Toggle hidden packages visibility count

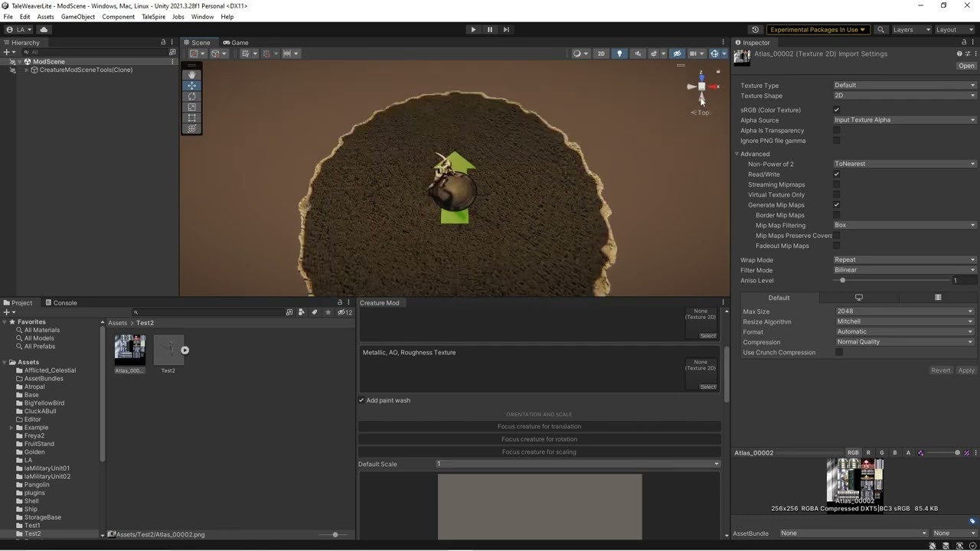point(345,312)
